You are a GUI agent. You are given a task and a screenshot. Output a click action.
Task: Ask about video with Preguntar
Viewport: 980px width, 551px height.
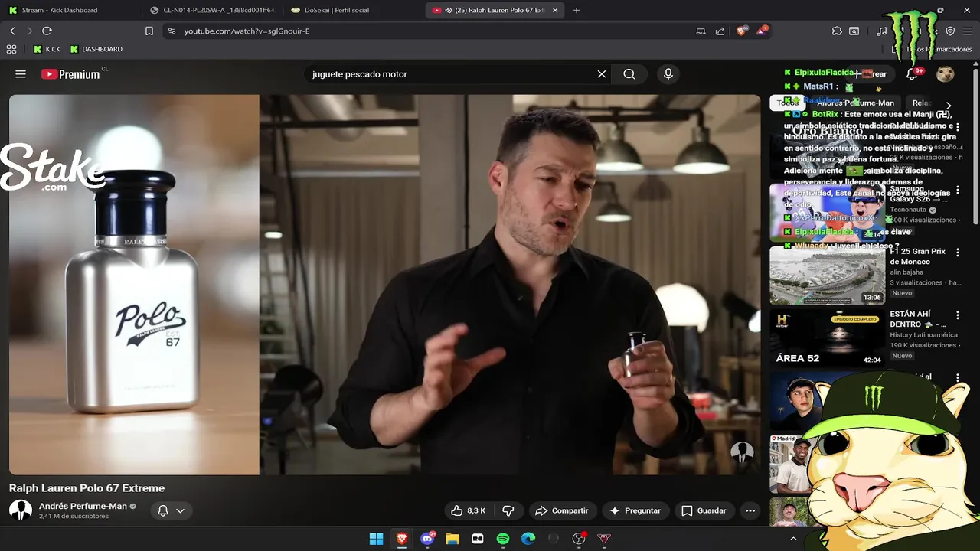click(635, 510)
